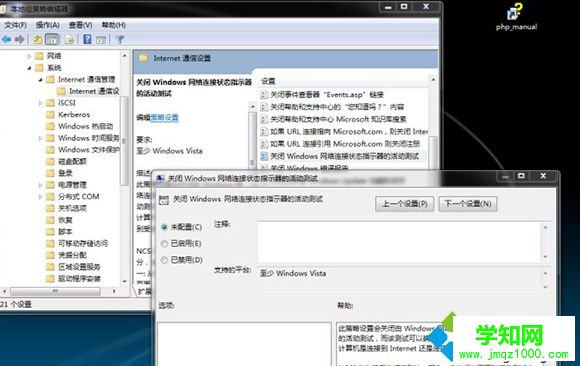
Task: Expand the 网络 tree node
Action: (x=29, y=56)
